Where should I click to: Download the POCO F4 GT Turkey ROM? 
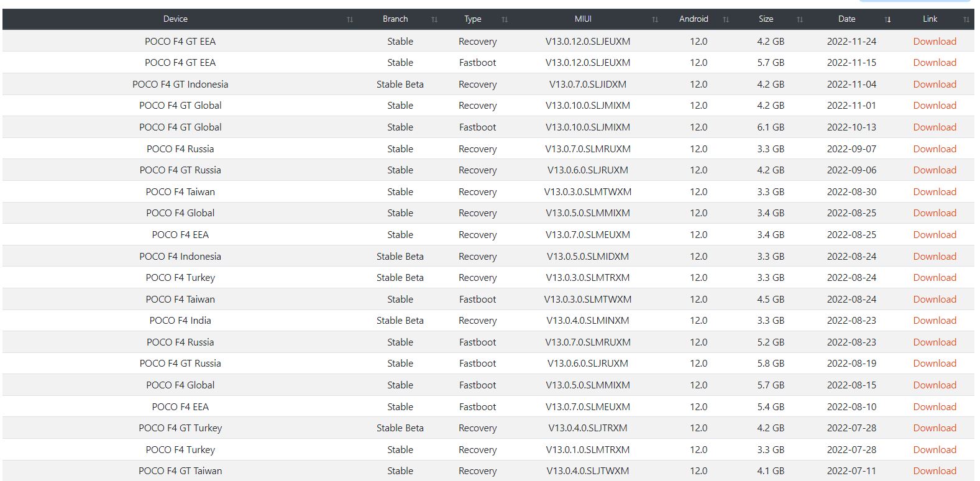(x=934, y=428)
